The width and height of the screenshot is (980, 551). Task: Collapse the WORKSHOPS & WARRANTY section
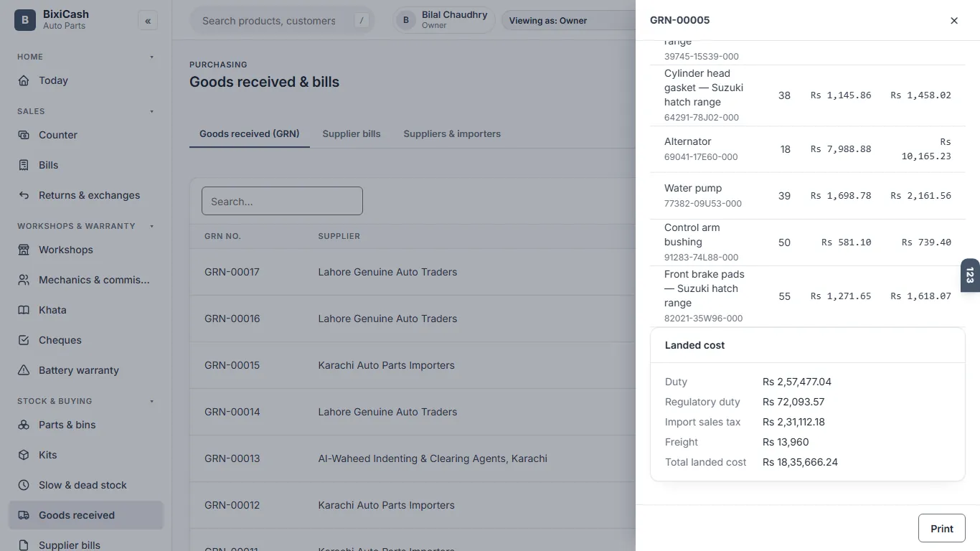[x=151, y=226]
